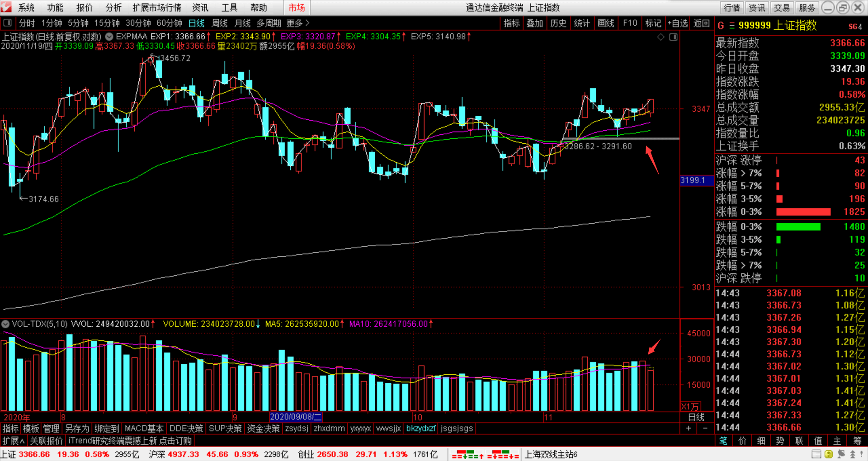
Task: Select the DDE决策 template
Action: click(x=186, y=428)
